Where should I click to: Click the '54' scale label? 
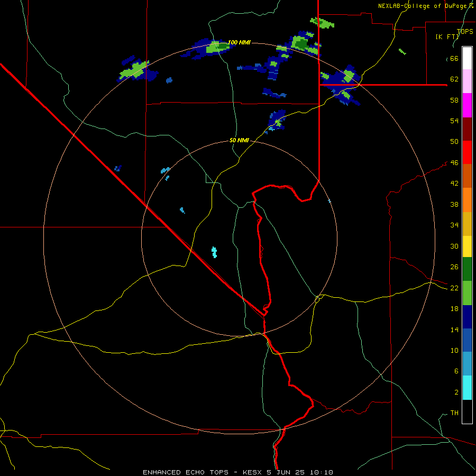(x=454, y=121)
